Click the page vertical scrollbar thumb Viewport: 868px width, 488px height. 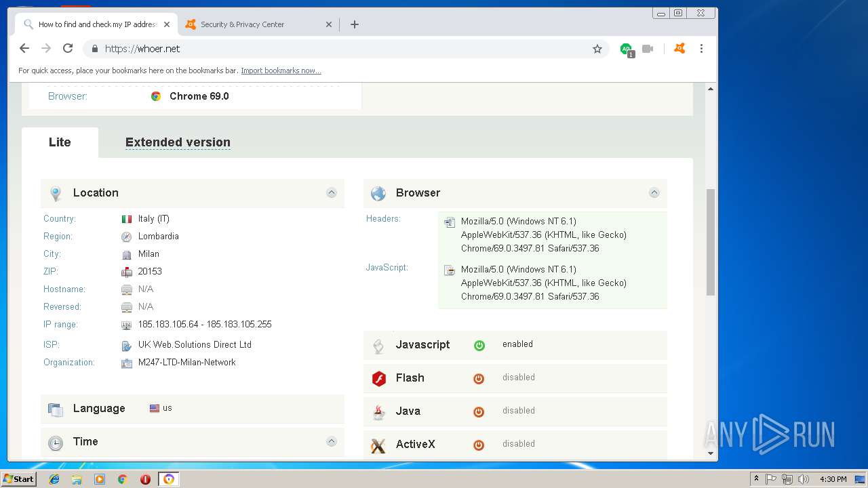point(711,242)
